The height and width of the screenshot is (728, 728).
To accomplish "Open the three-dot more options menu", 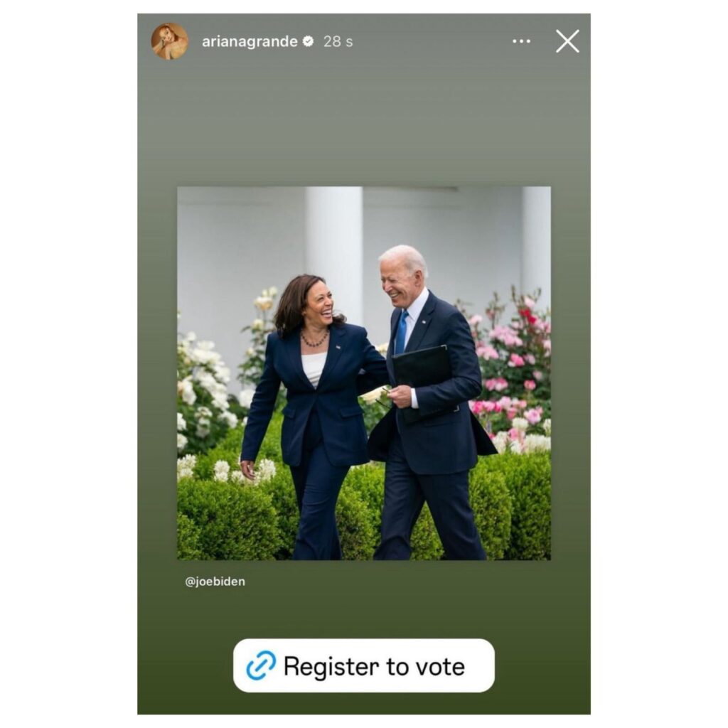I will pyautogui.click(x=521, y=41).
